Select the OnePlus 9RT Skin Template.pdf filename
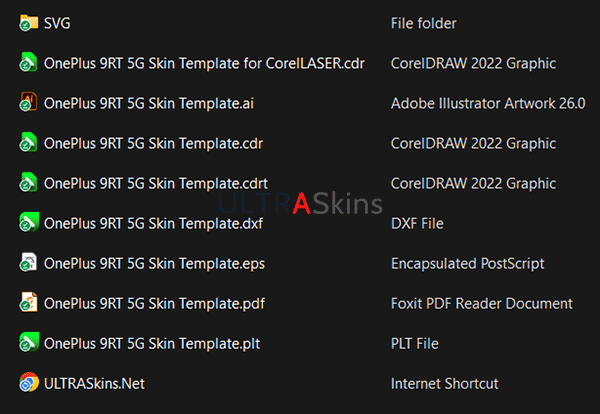 click(154, 303)
